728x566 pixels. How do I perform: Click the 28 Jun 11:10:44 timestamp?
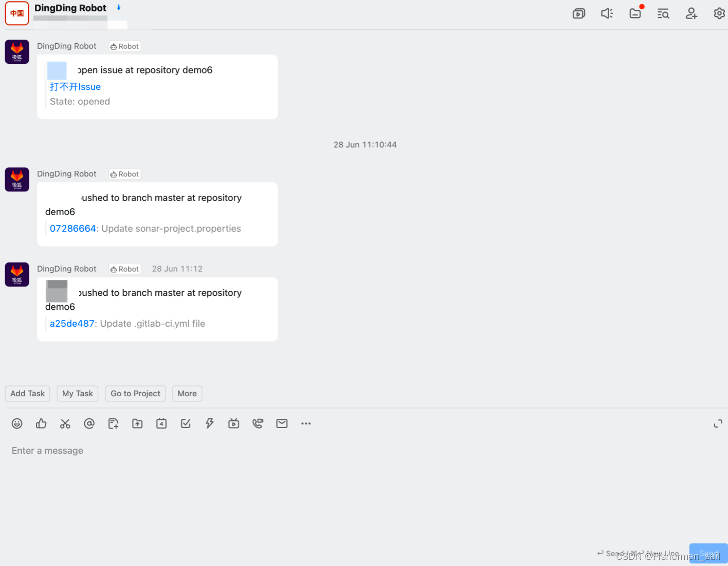[365, 145]
